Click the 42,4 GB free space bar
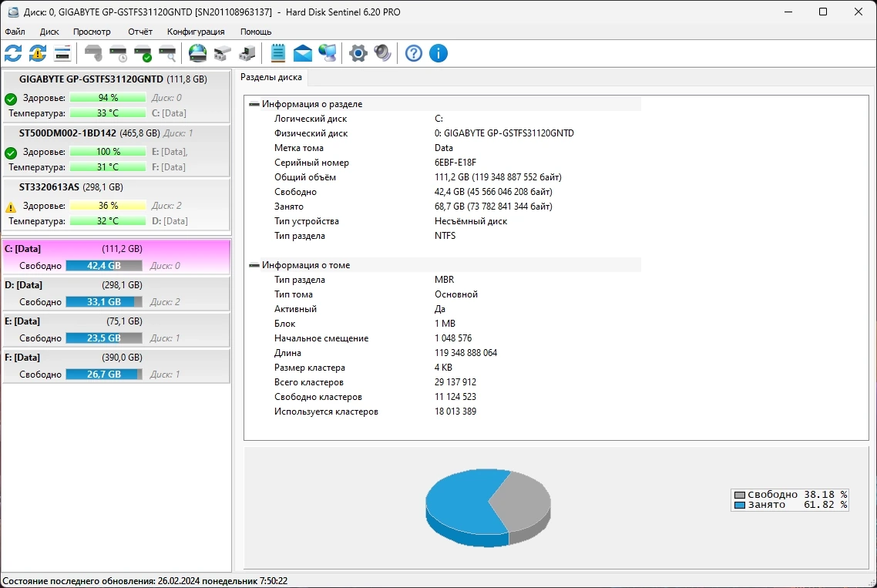 [x=104, y=266]
